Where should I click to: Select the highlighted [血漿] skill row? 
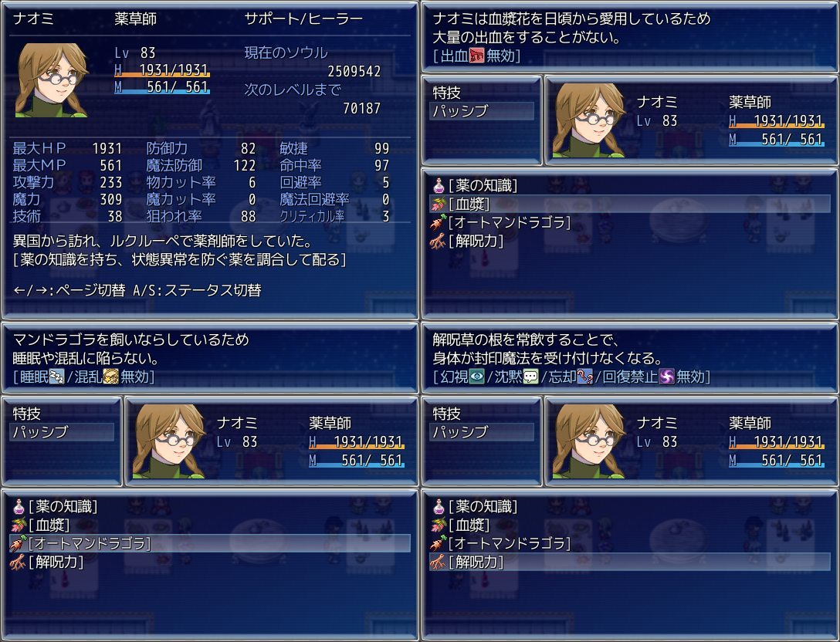pyautogui.click(x=630, y=204)
